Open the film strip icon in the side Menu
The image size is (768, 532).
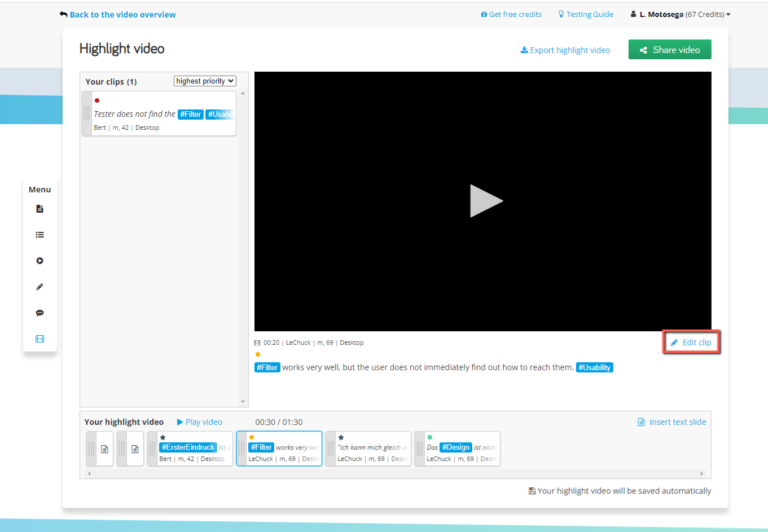tap(40, 338)
